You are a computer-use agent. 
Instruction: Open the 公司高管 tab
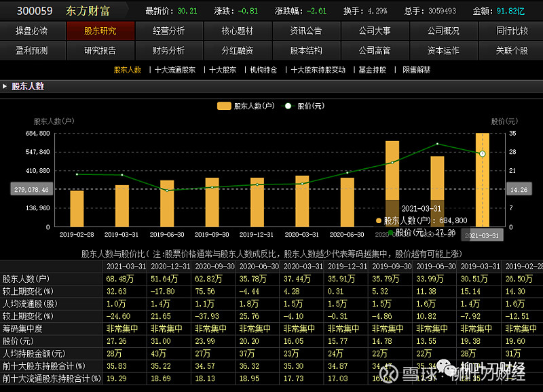click(x=375, y=50)
